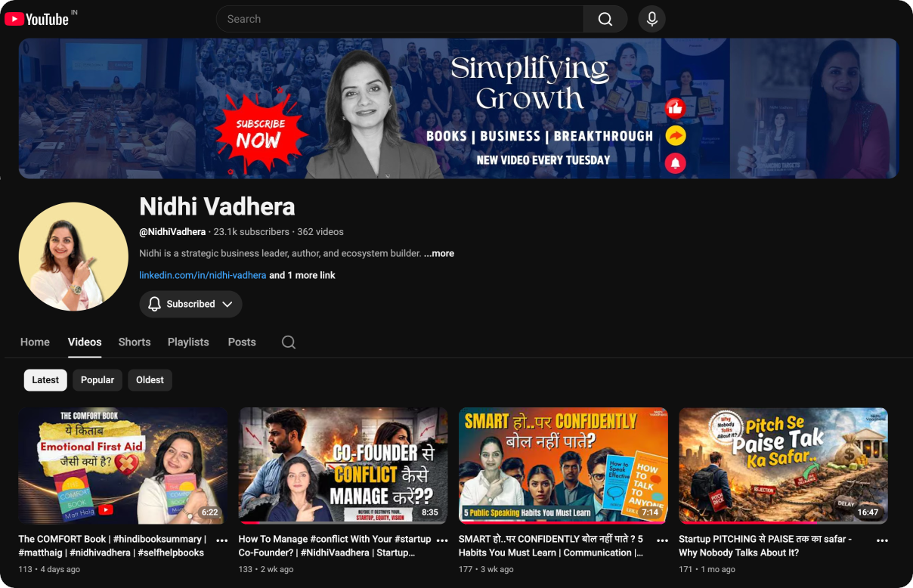Open the linkedin.com/in/nidhi-vadhera link

(203, 275)
